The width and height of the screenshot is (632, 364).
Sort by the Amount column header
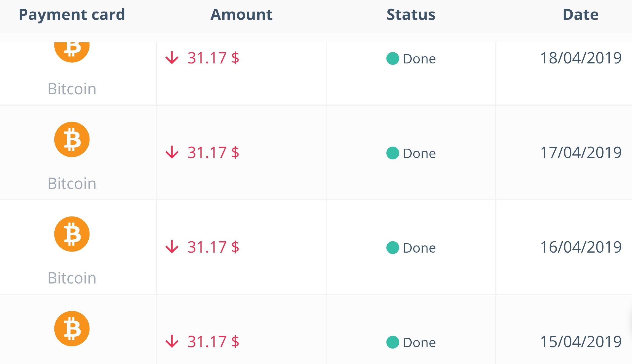tap(242, 15)
